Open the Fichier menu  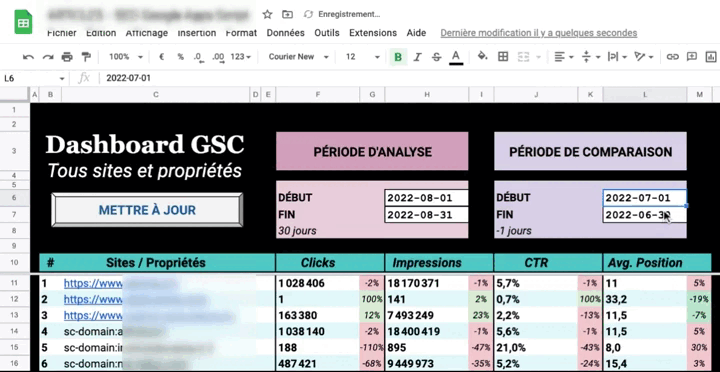pyautogui.click(x=62, y=33)
